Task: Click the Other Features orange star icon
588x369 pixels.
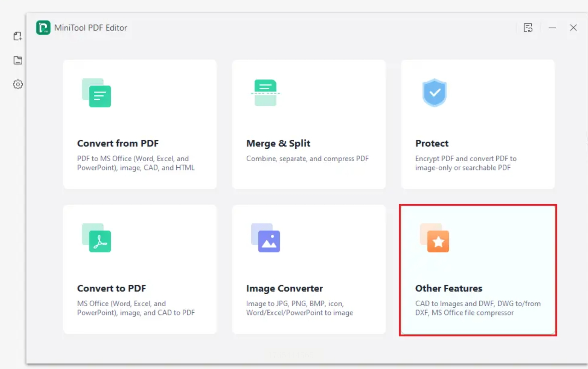Action: 434,237
